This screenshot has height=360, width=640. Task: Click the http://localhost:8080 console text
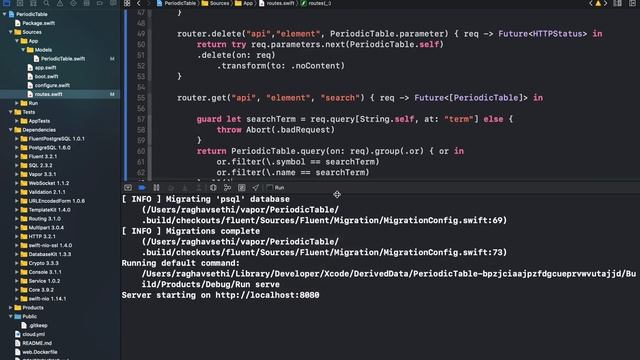point(267,295)
